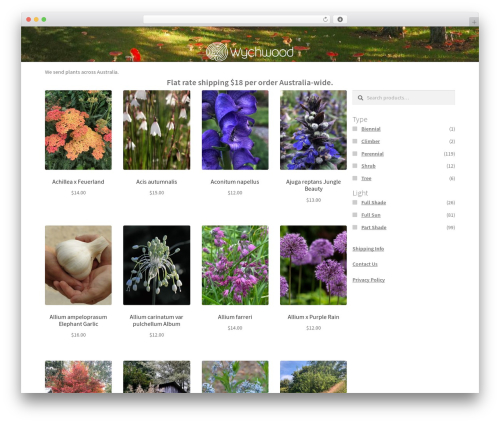Click the Allium x Purple Rain title
The height and width of the screenshot is (423, 500).
pos(313,317)
